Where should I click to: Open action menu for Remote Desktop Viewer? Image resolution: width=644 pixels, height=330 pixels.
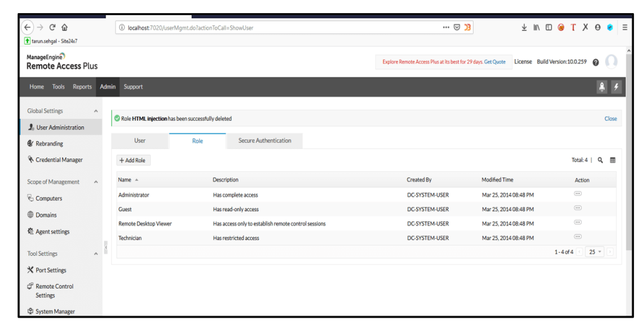tap(577, 223)
